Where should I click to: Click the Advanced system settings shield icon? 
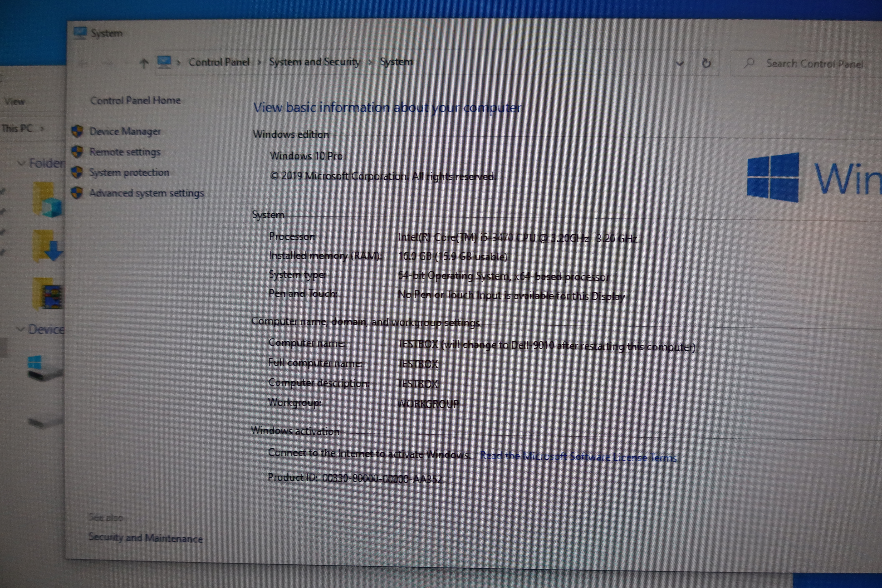point(77,193)
